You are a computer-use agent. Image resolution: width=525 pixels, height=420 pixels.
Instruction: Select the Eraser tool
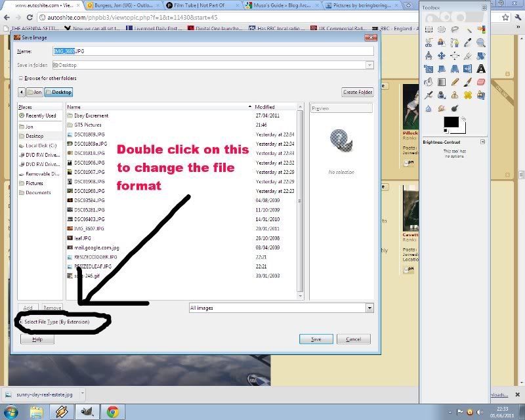(x=481, y=82)
